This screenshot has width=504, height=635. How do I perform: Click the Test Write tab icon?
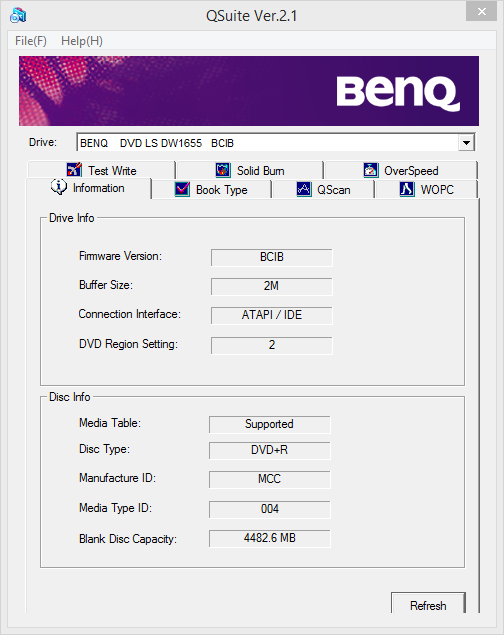click(74, 170)
